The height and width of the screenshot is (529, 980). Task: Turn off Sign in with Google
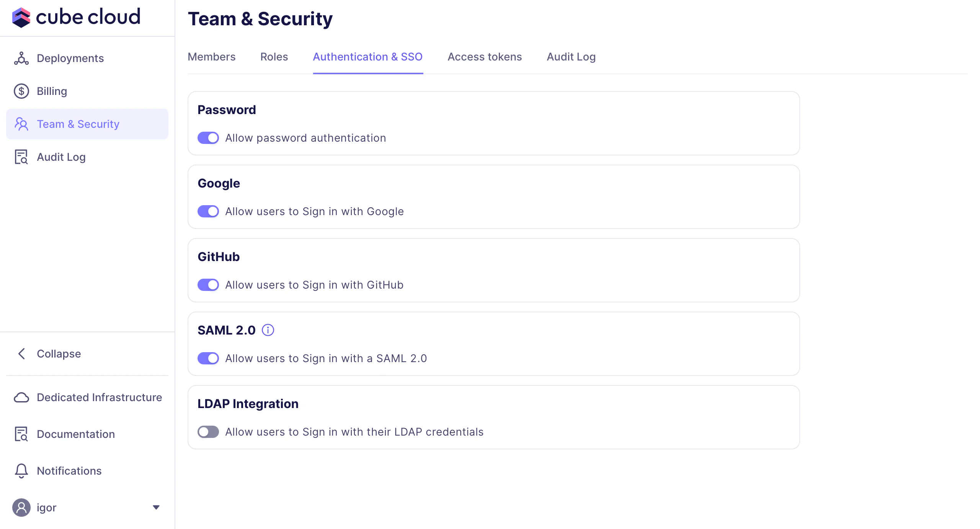[208, 211]
